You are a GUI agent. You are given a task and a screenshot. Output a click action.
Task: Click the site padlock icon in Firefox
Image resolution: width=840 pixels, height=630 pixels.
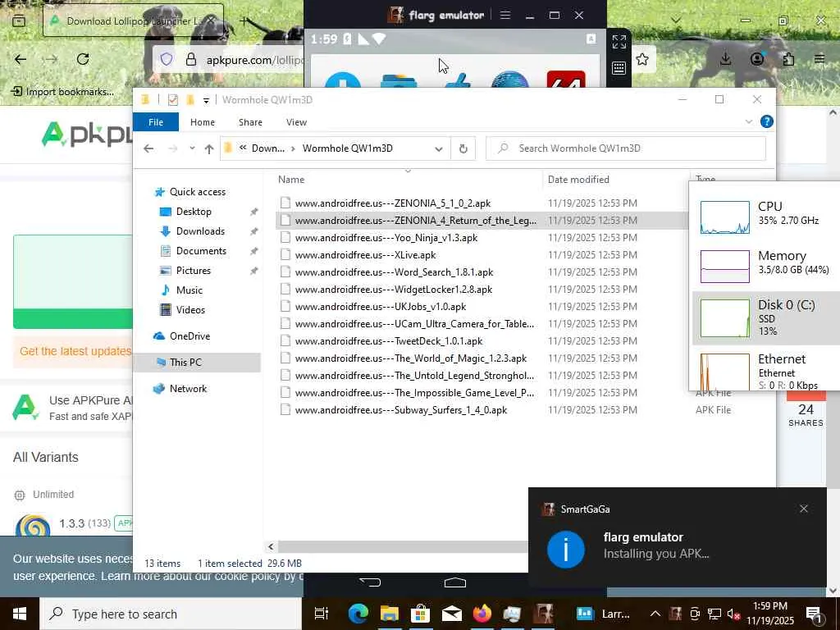(190, 59)
